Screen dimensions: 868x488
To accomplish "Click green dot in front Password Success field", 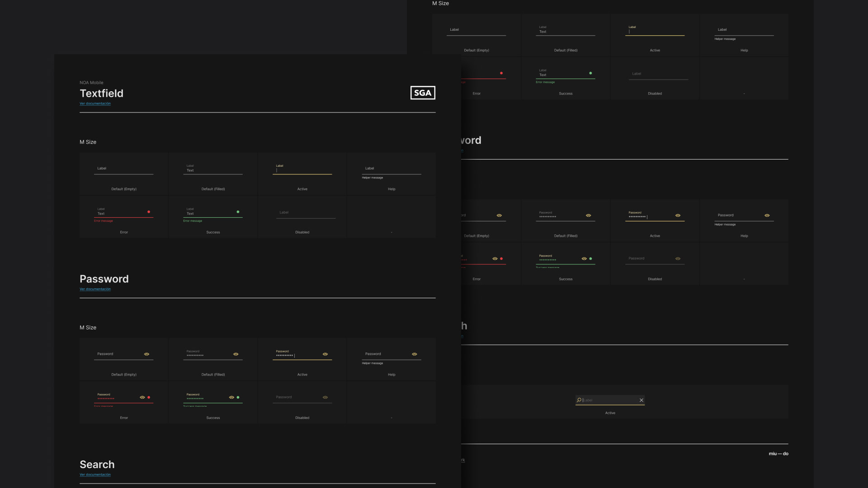I will [238, 397].
